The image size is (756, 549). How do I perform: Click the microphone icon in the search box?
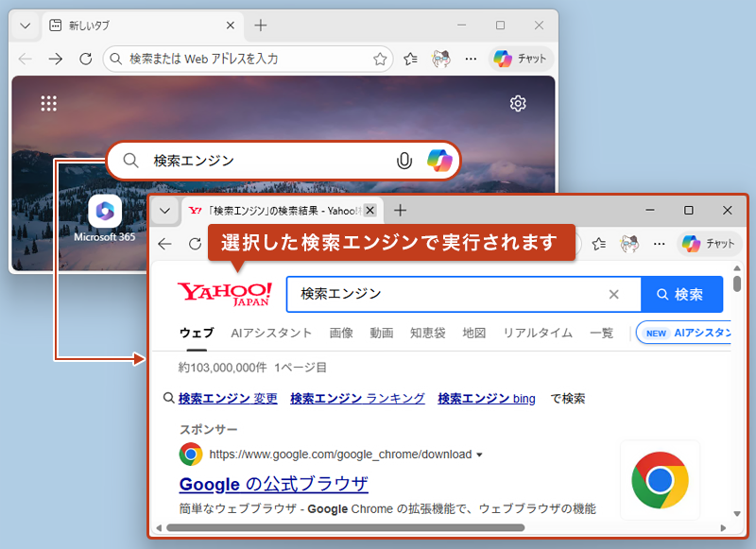tap(405, 160)
